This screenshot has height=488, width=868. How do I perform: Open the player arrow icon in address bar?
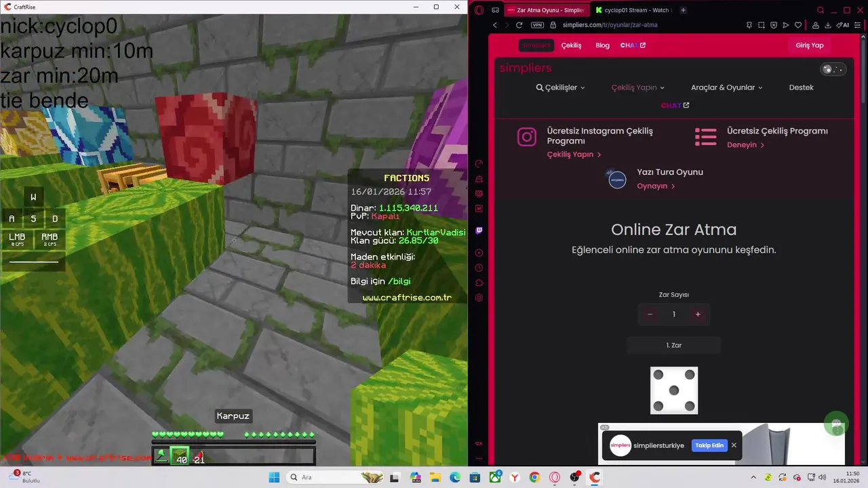786,25
